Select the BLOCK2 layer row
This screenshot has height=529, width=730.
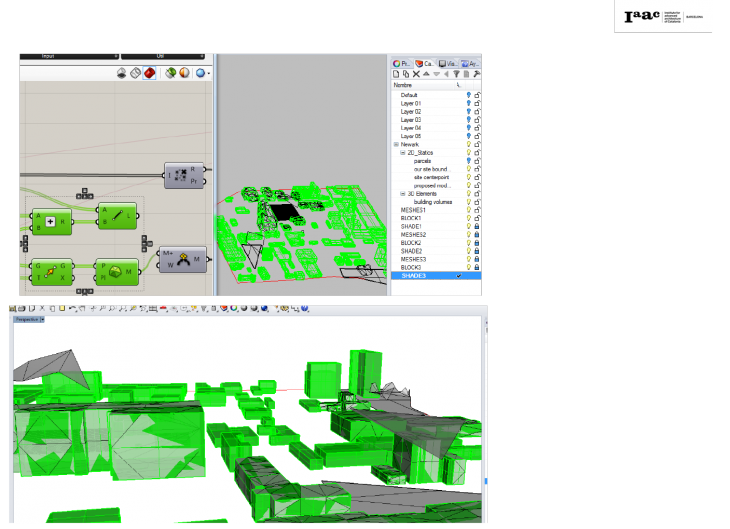(411, 243)
